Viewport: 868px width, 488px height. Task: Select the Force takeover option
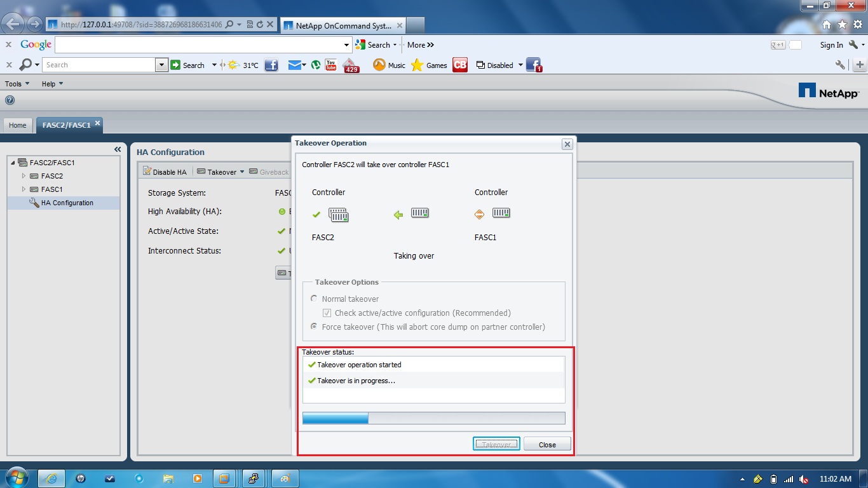(313, 326)
